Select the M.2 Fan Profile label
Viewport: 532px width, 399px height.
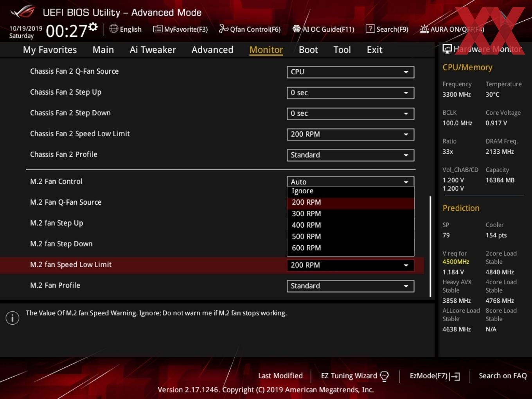tap(55, 286)
